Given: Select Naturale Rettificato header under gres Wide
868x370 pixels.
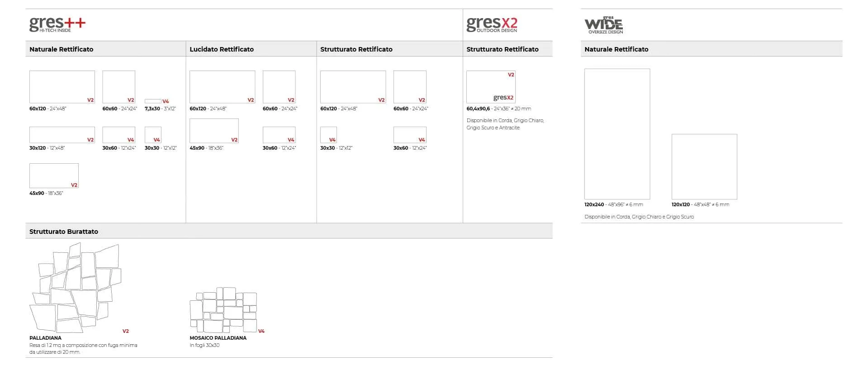Looking at the screenshot, I should (x=616, y=49).
